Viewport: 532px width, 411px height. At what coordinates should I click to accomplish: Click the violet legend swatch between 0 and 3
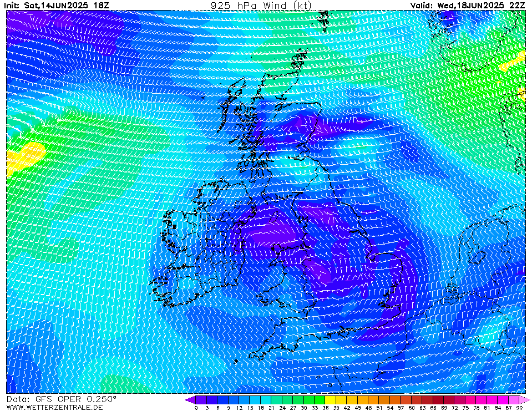click(x=201, y=400)
